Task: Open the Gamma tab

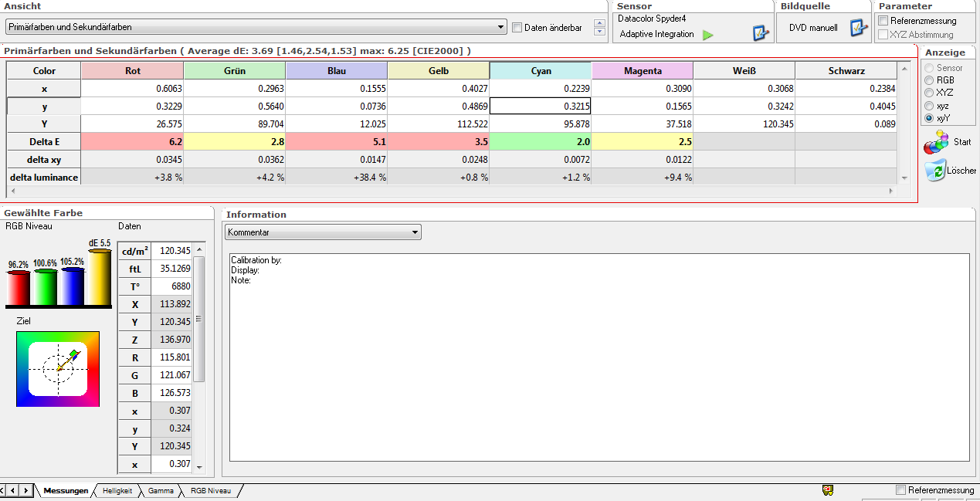Action: [x=161, y=491]
